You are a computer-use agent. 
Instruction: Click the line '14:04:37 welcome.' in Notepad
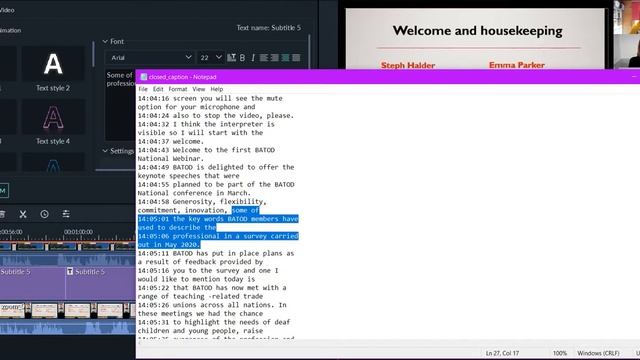click(x=170, y=142)
